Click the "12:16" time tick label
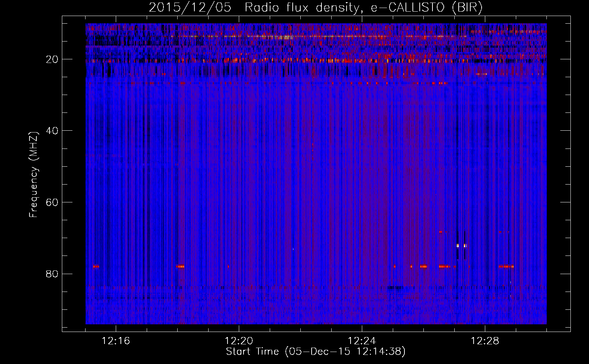This screenshot has height=364, width=589. coord(116,341)
